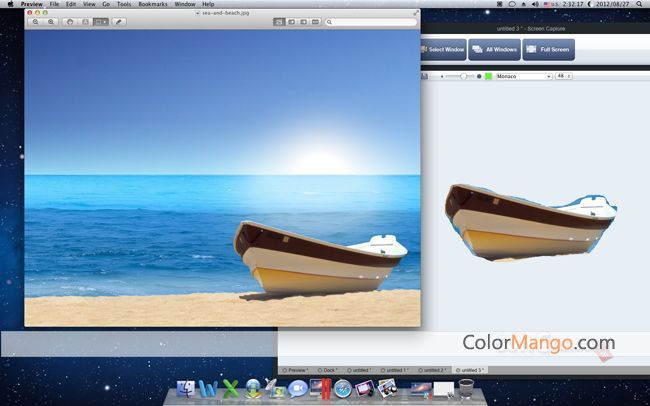Viewport: 650px width, 406px height.
Task: Switch to the 'untitled 1' tab
Action: [x=394, y=370]
